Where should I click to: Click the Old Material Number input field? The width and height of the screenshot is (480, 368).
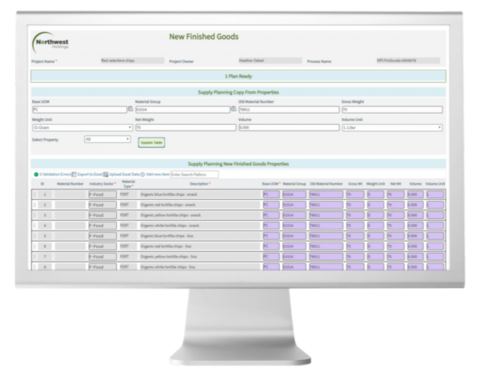point(289,110)
